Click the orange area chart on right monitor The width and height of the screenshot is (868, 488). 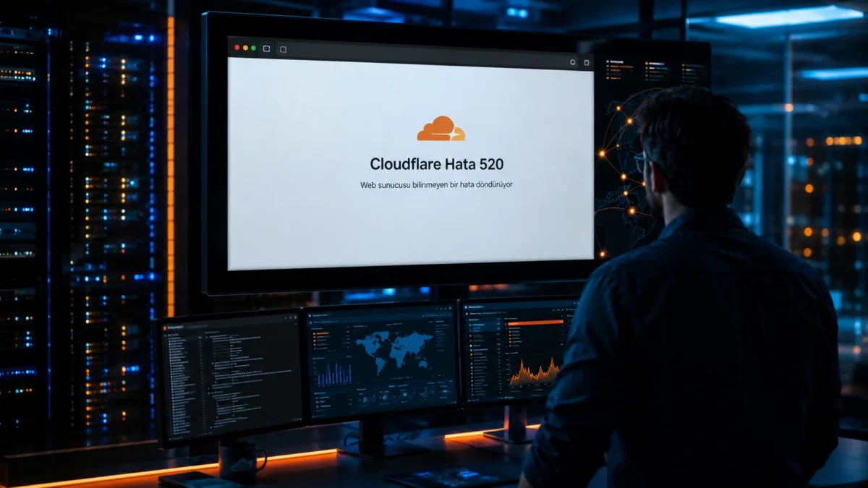[x=534, y=372]
